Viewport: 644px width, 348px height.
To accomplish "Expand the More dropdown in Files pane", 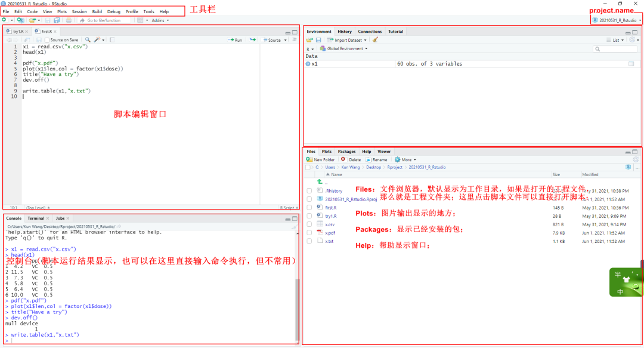I will tap(405, 159).
